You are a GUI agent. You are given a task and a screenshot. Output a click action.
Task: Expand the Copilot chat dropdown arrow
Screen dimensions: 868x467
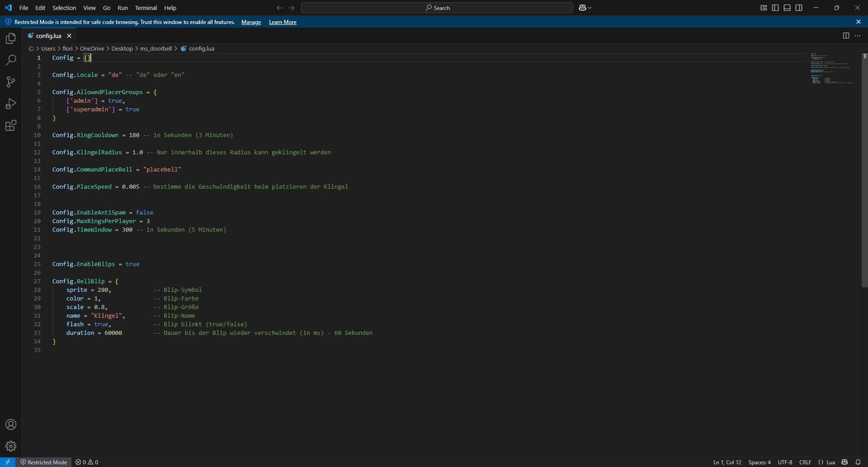[x=590, y=8]
